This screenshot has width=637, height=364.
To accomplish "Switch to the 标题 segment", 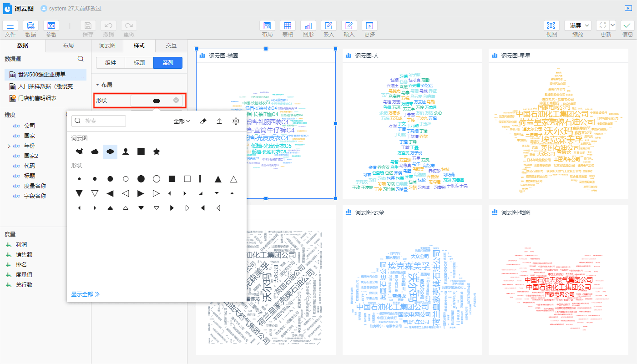I will tap(139, 63).
